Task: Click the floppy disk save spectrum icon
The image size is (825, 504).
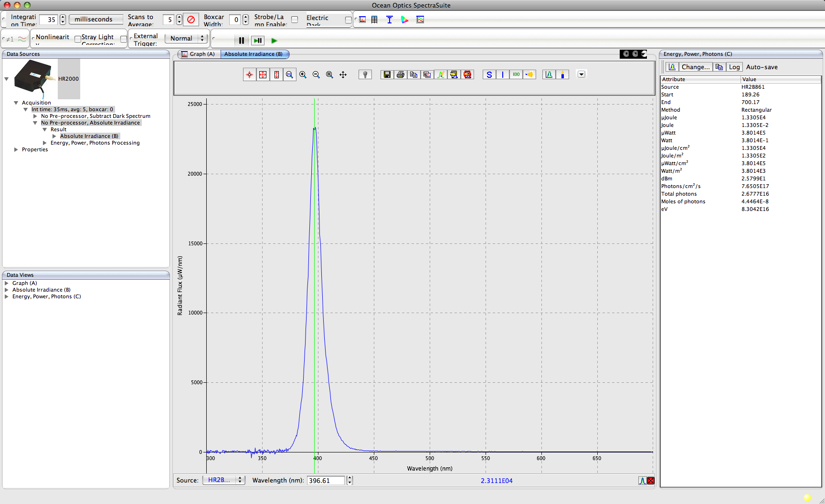Action: pyautogui.click(x=387, y=74)
